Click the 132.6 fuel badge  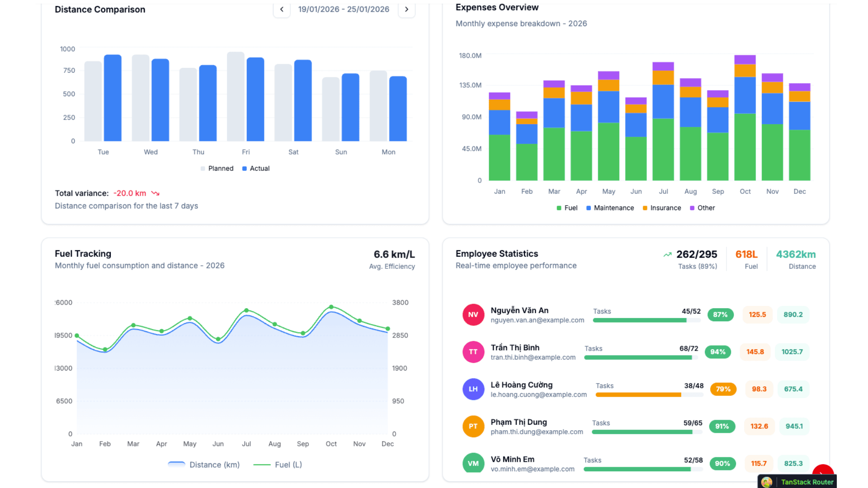point(759,427)
